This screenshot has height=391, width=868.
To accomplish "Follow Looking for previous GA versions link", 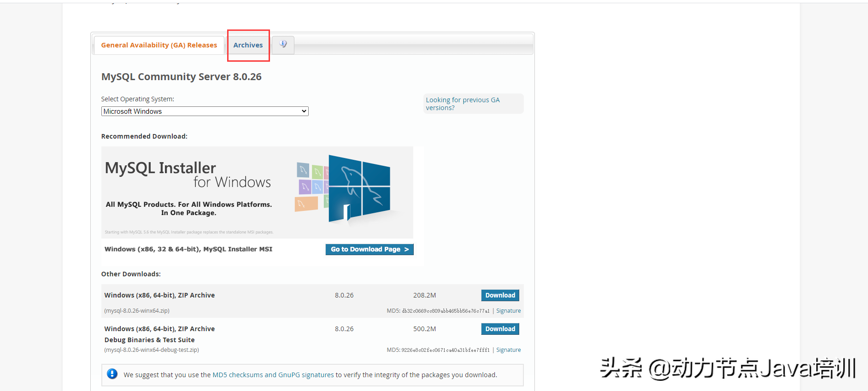I will [x=463, y=104].
